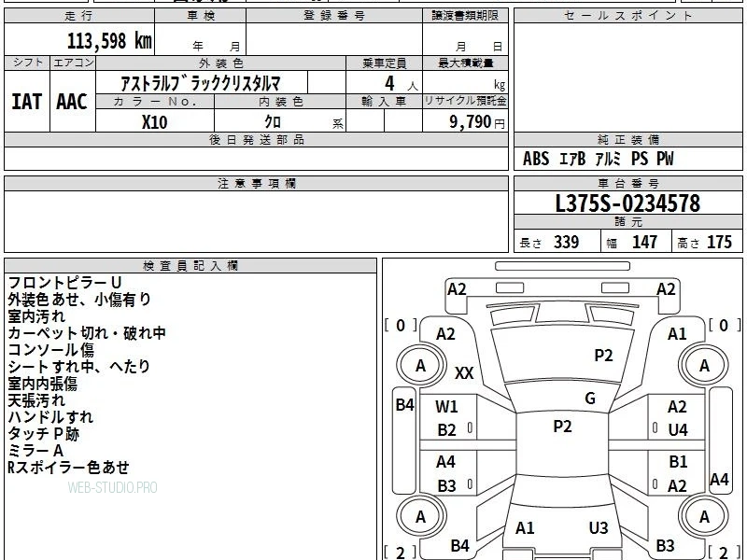Viewport: 747px width, 560px height.
Task: Click the 後日発送部品 header
Action: click(256, 140)
